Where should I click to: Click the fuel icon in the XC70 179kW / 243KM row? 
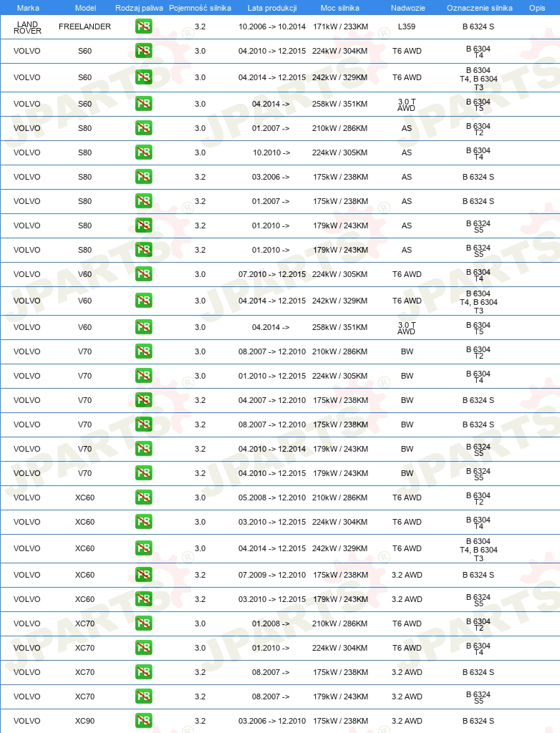(144, 696)
